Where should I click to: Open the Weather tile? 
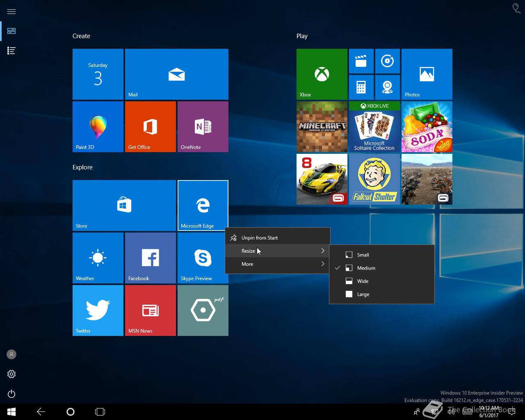(98, 258)
